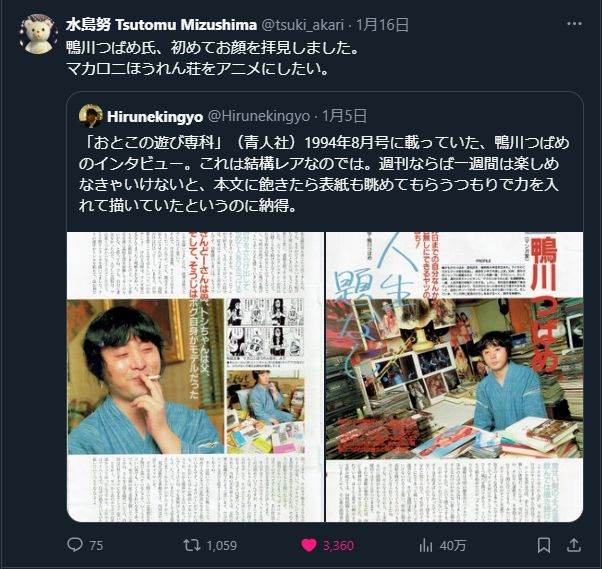Image resolution: width=602 pixels, height=569 pixels.
Task: Open left magazine scan with smoking man
Action: (x=195, y=376)
